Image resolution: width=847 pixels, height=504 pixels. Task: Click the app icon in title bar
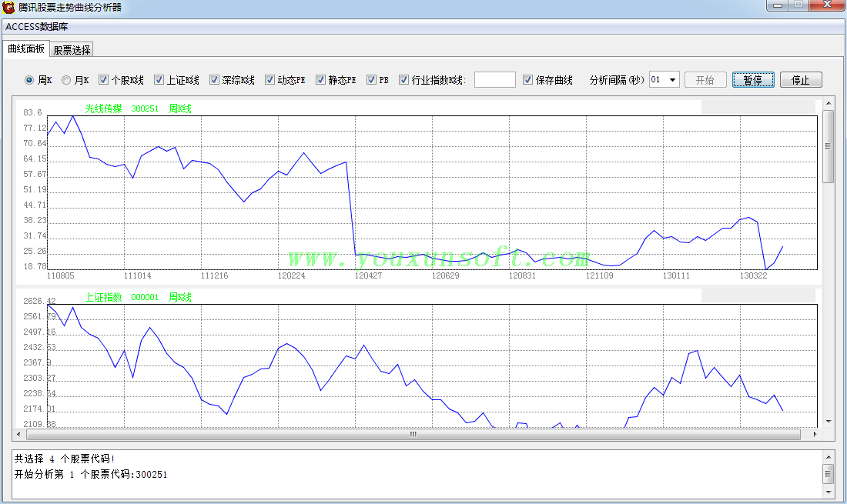point(8,8)
